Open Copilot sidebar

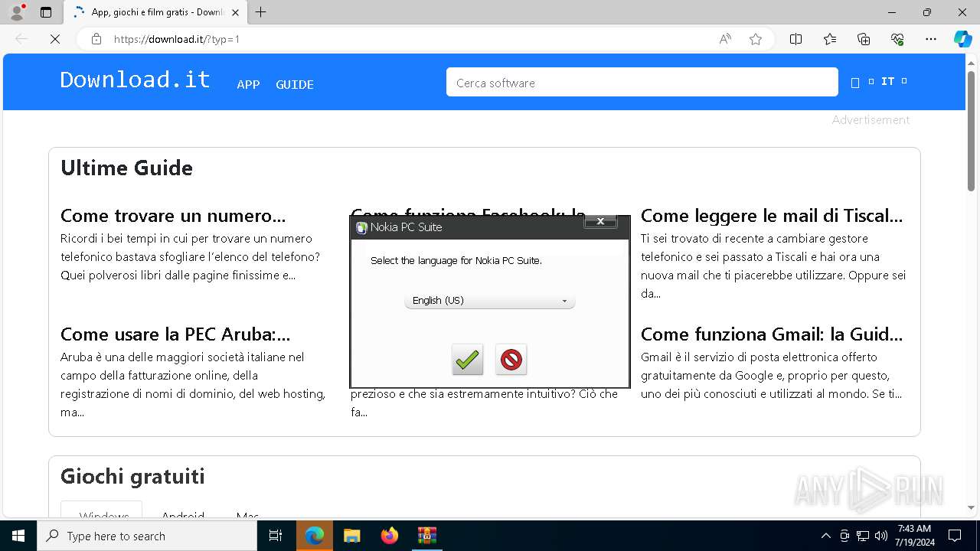962,39
